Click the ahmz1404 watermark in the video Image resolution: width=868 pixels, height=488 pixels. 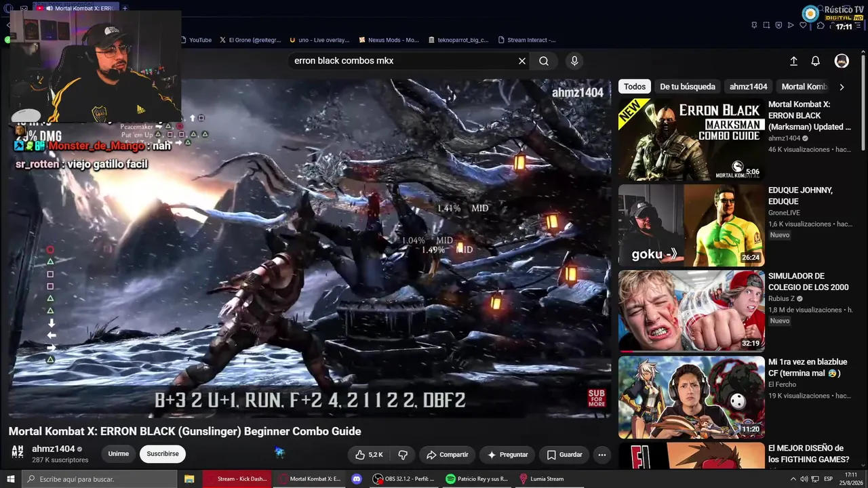click(x=578, y=93)
